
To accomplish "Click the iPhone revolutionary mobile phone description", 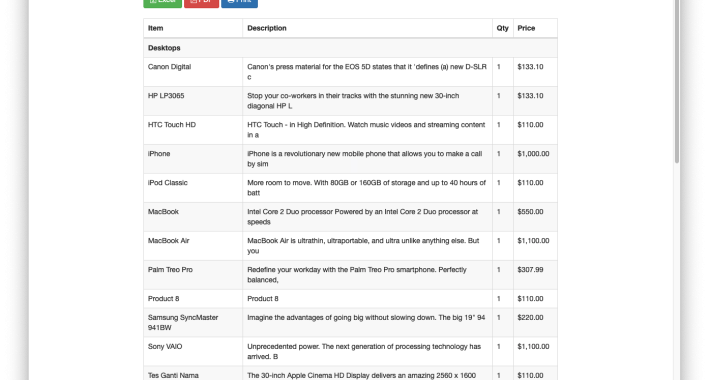I will pyautogui.click(x=365, y=159).
